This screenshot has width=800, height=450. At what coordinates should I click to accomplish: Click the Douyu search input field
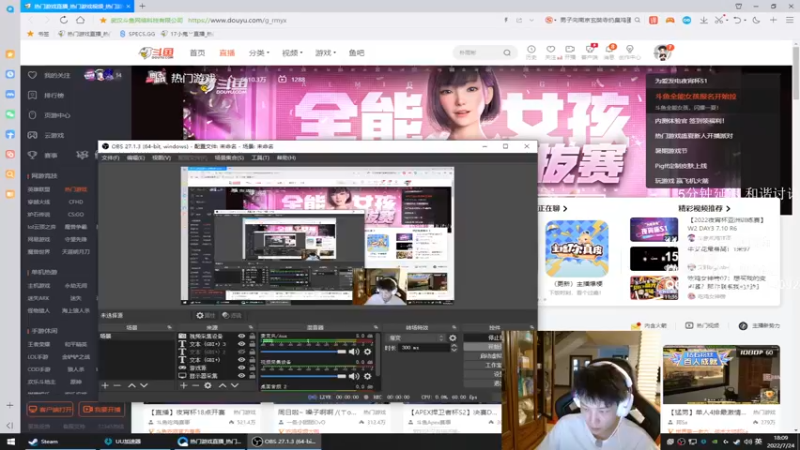(479, 53)
